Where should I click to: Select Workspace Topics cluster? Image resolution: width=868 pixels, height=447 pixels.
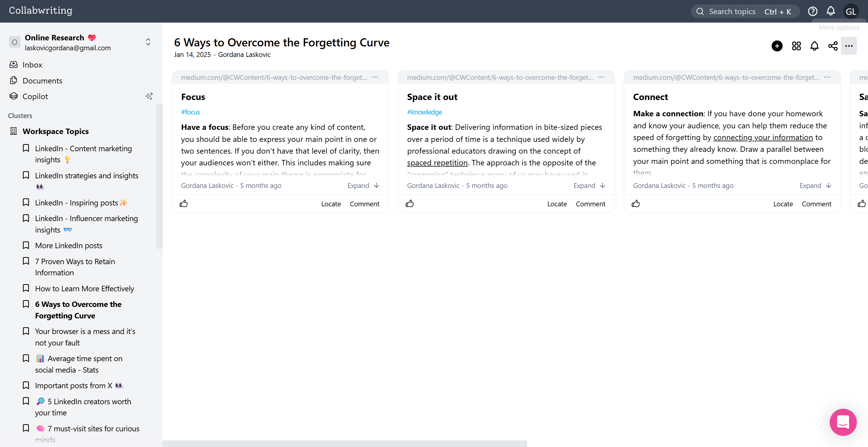[x=55, y=131]
